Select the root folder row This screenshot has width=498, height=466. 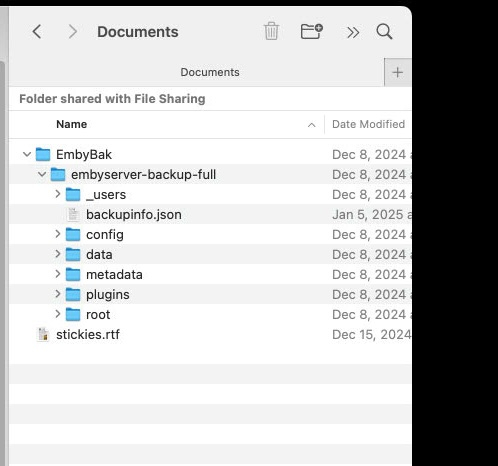[x=210, y=314]
